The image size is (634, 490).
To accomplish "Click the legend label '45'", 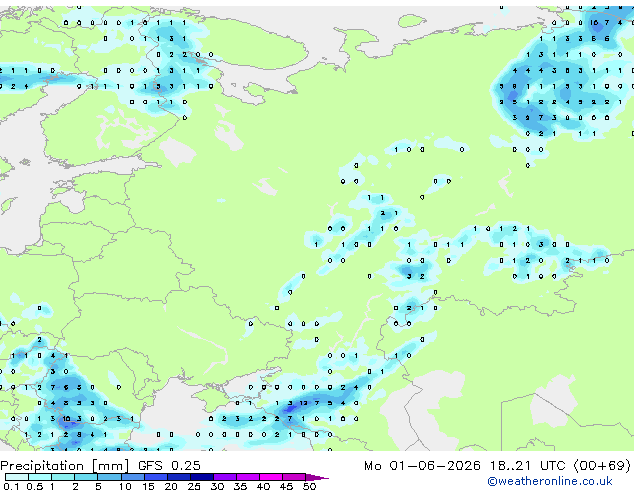I will coord(286,486).
